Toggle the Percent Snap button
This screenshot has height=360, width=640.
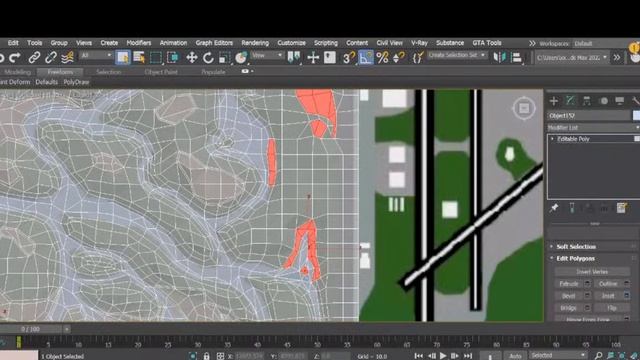[x=382, y=58]
